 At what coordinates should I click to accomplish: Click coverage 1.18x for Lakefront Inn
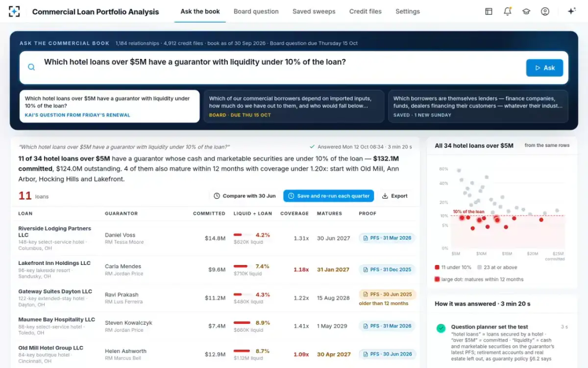tap(301, 269)
